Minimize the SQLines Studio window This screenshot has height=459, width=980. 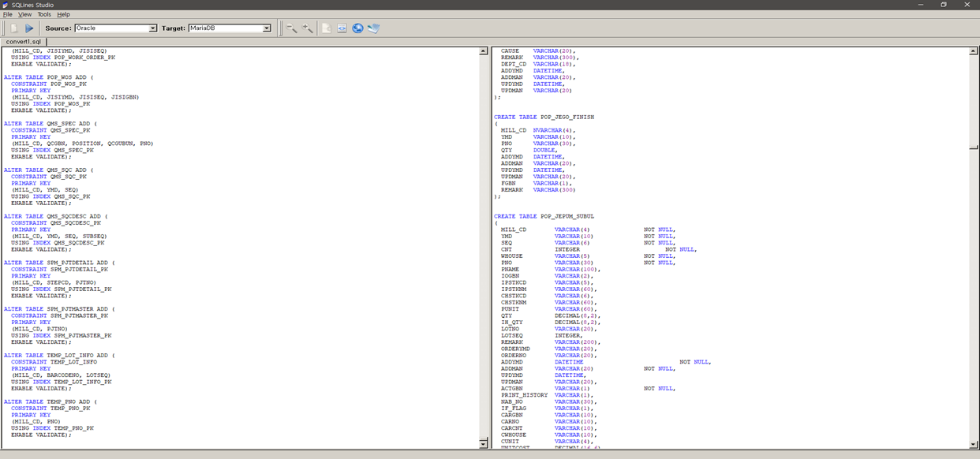click(x=920, y=5)
